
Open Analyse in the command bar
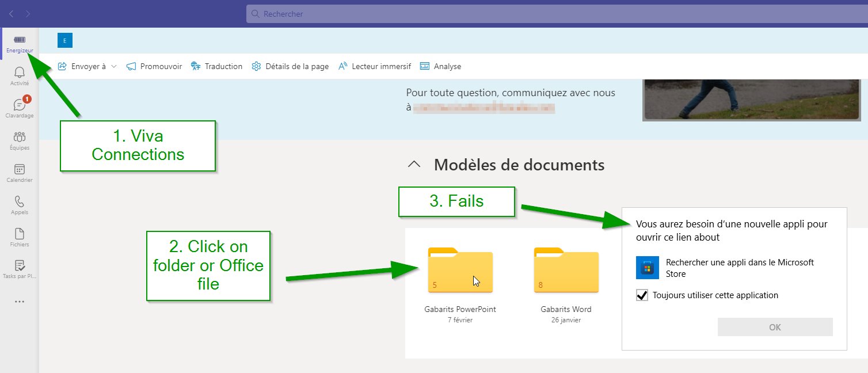(x=441, y=66)
